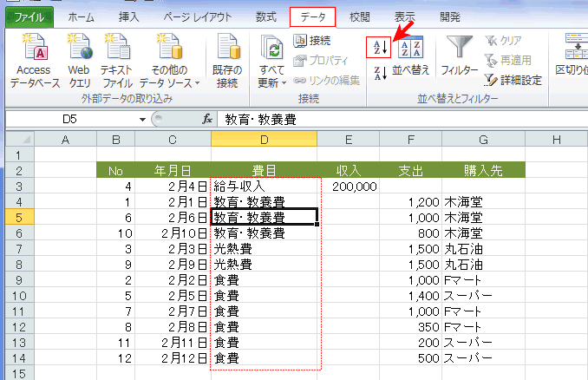Switch to Page Layout (ページレイアウト) tab
Screen dimensions: 588x380
(198, 17)
